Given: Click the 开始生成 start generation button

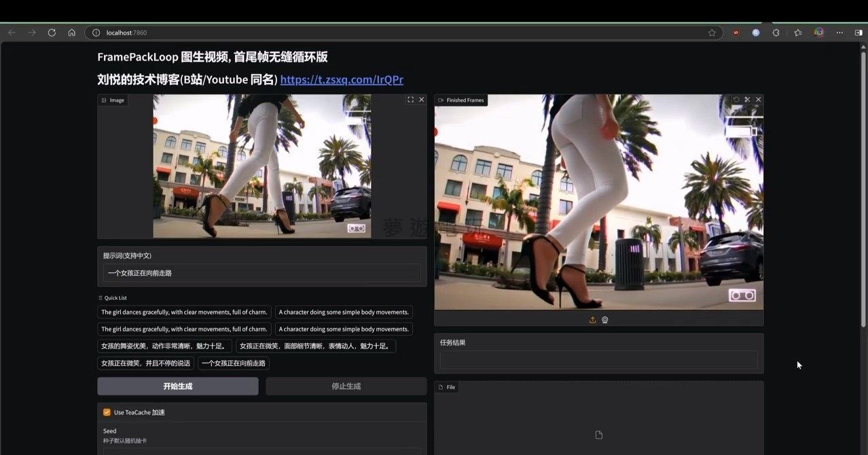Looking at the screenshot, I should tap(178, 386).
